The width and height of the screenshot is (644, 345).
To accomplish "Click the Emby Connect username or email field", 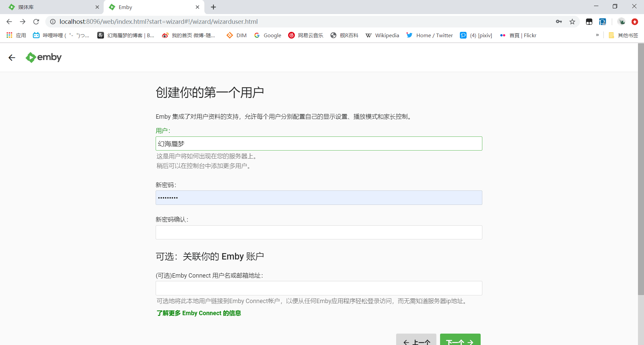I will [319, 288].
